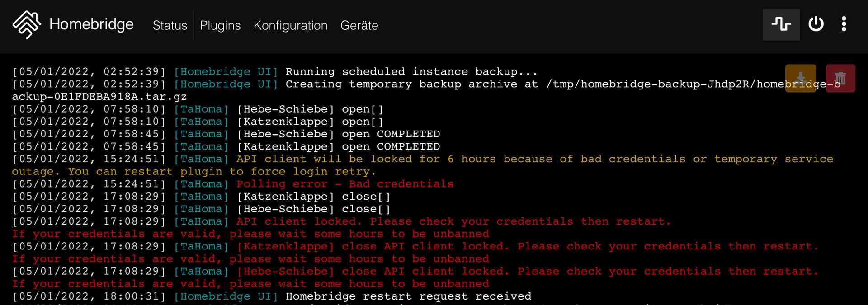Click the Homebridge logo icon
The height and width of the screenshot is (305, 868).
27,24
